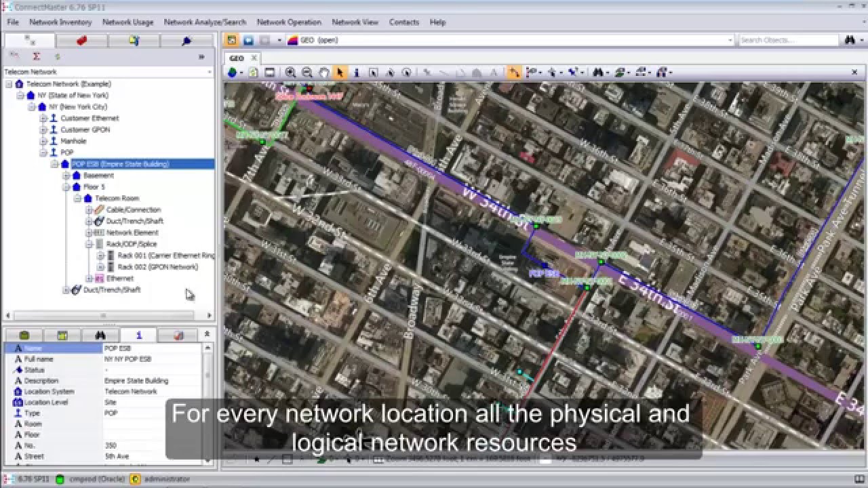This screenshot has height=488, width=868.
Task: Open the green briefcase tab in properties panel
Action: pos(24,335)
